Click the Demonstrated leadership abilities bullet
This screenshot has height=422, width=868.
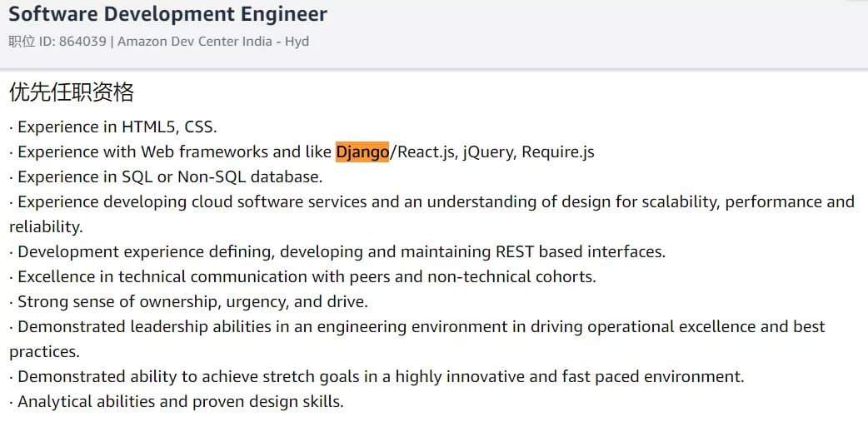[x=417, y=339]
